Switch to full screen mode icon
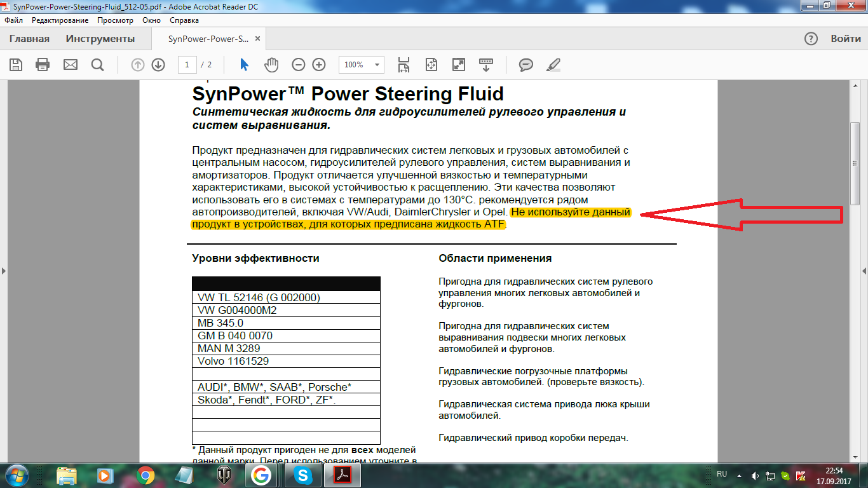This screenshot has height=488, width=868. pyautogui.click(x=458, y=64)
